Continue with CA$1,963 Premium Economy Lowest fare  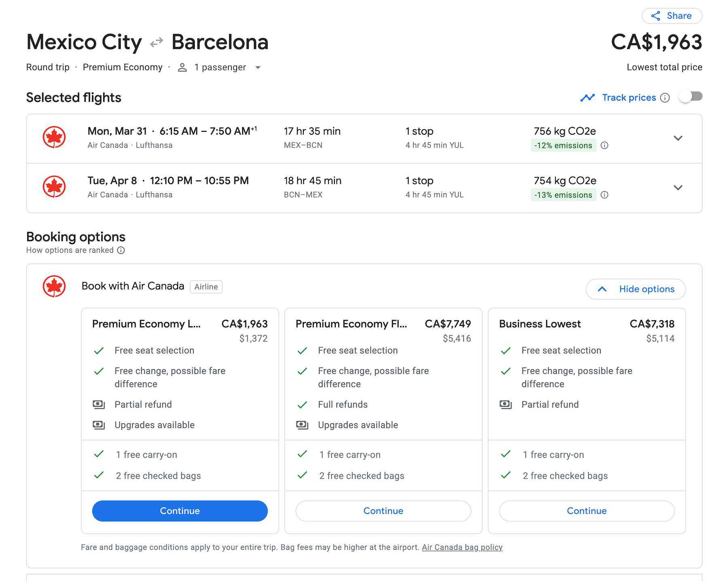pos(180,511)
